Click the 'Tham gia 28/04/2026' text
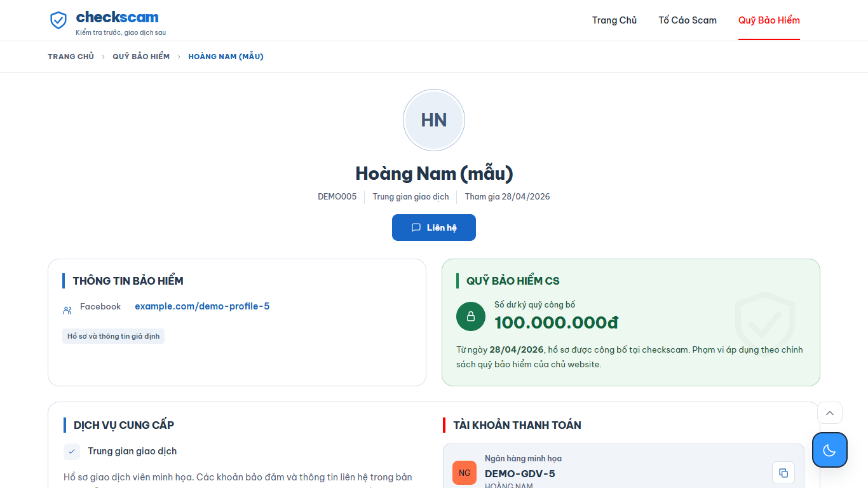868x488 pixels. tap(508, 197)
